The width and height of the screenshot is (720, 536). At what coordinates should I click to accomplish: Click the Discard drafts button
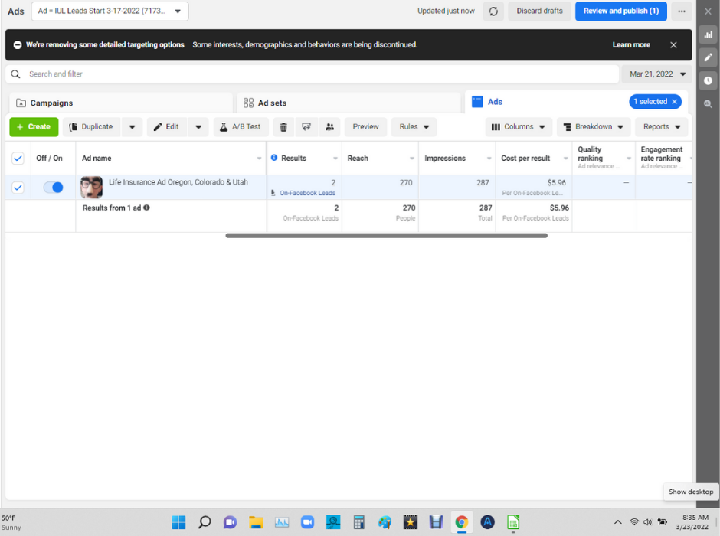point(539,11)
